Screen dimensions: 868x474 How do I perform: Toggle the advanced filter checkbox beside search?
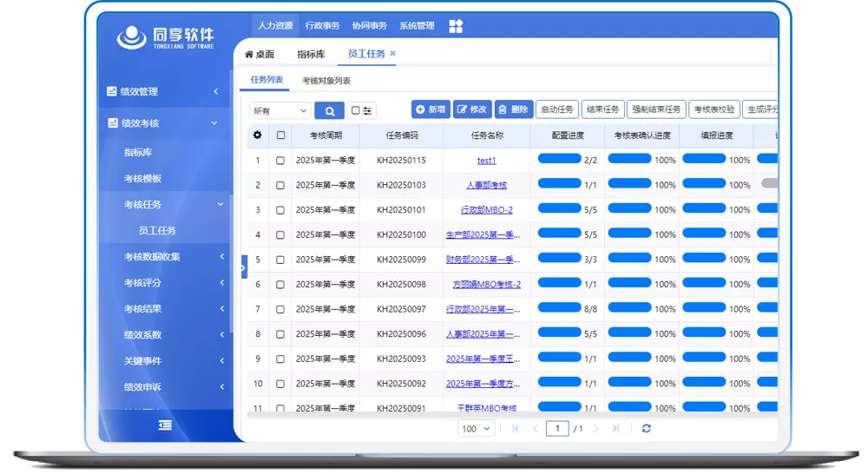point(355,110)
